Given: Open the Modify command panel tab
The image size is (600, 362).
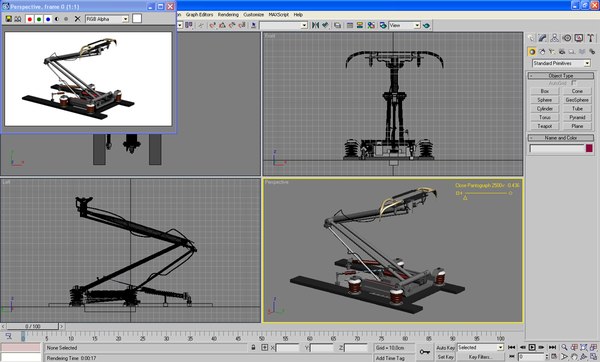Looking at the screenshot, I should click(x=542, y=38).
